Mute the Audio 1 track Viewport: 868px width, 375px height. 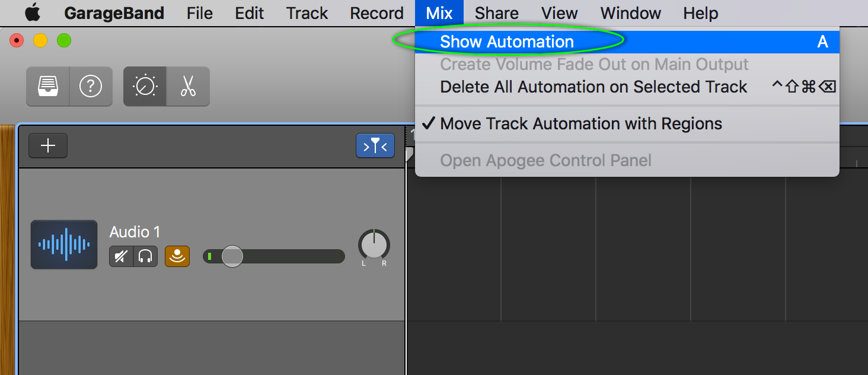click(x=122, y=256)
